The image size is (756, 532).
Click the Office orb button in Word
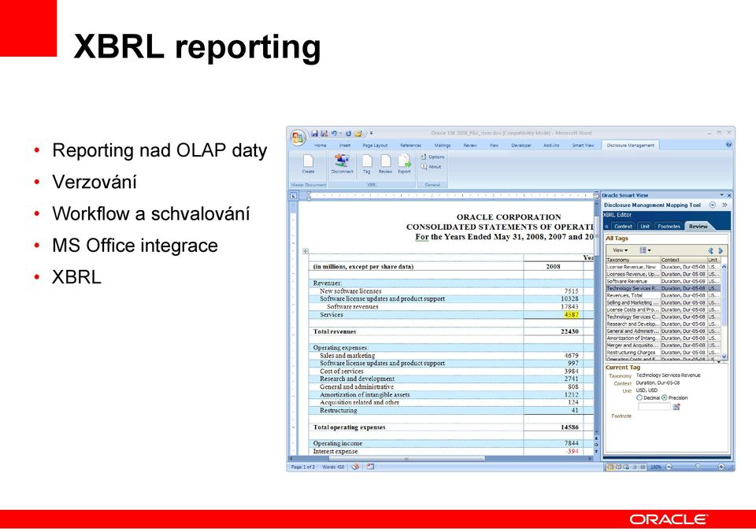click(298, 138)
